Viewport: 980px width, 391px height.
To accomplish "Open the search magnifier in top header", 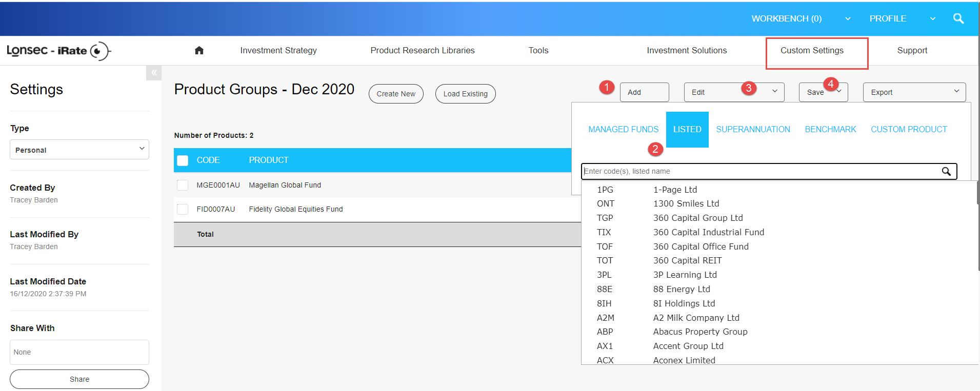I will click(x=958, y=18).
